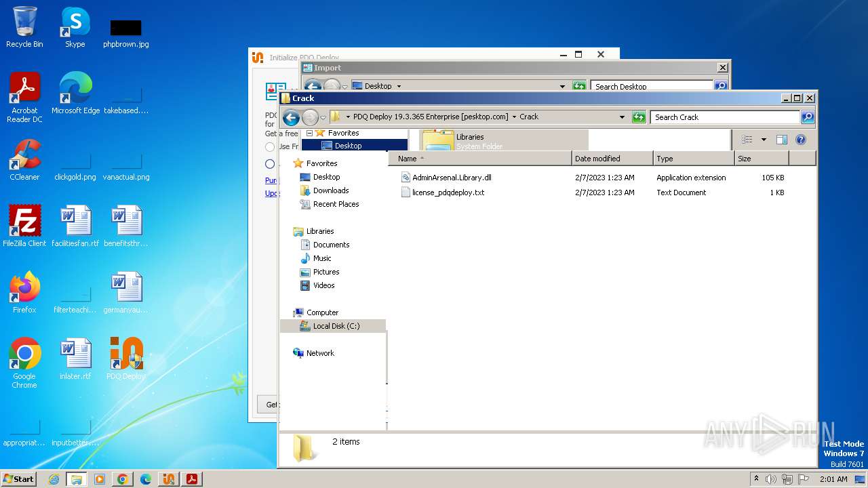Open CCleaner desktop shortcut
Image resolution: width=868 pixels, height=488 pixels.
[x=24, y=160]
